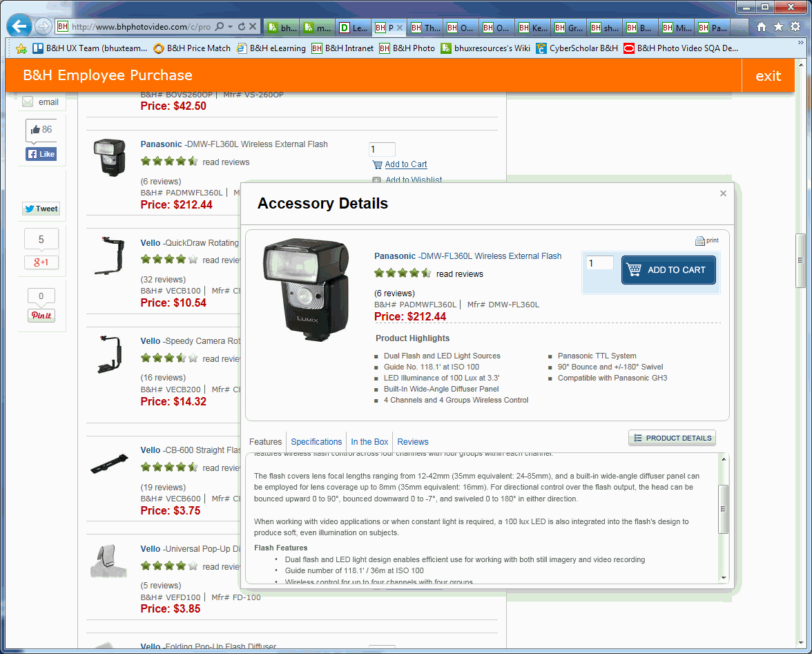Click the Pinterest Pin it button
Screen dimensions: 812x654
coord(41,316)
